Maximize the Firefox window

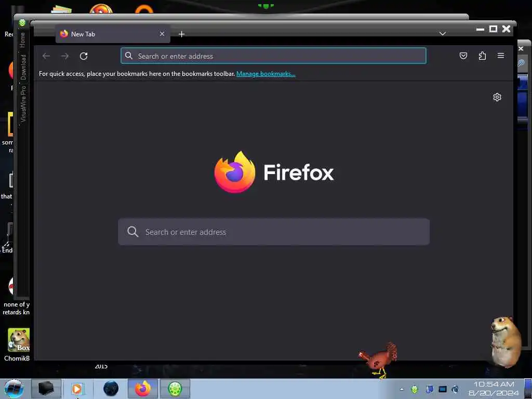[x=494, y=29]
